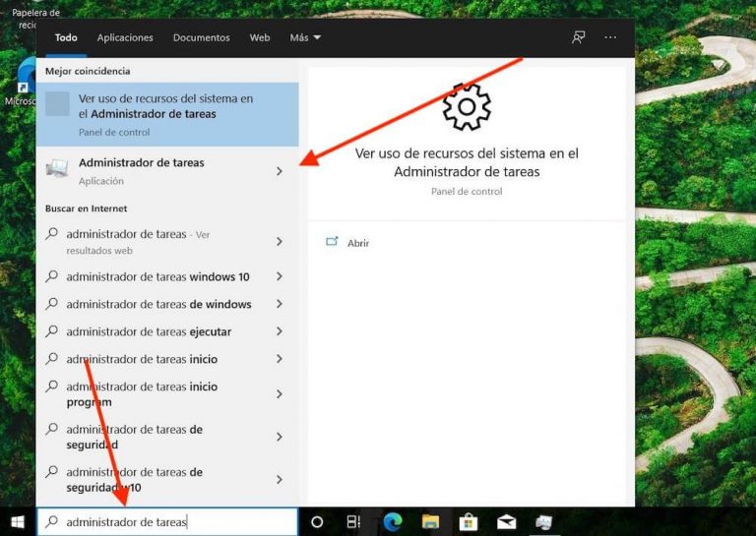Click the preview title 'Ver uso de recursos del sistema'
Viewport: 756px width, 536px height.
[467, 162]
